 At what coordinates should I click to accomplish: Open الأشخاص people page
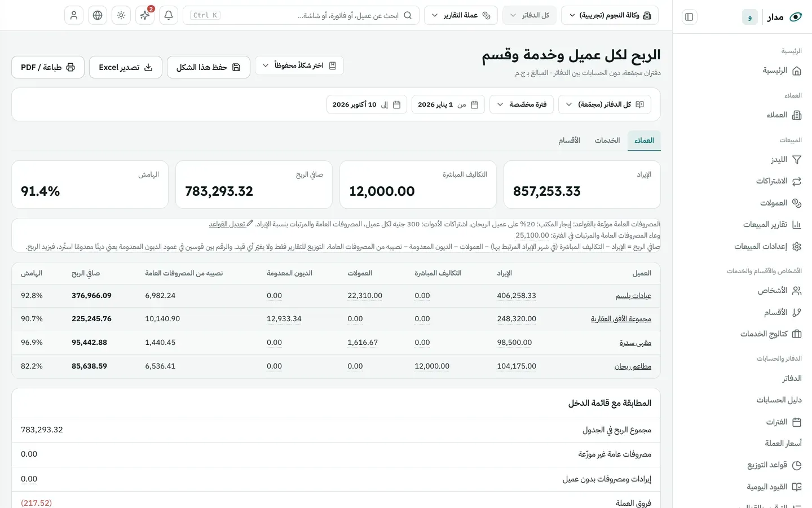tap(779, 291)
